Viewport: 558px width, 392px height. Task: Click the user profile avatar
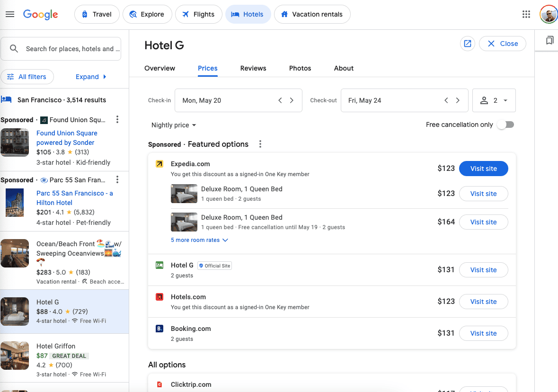tap(548, 14)
